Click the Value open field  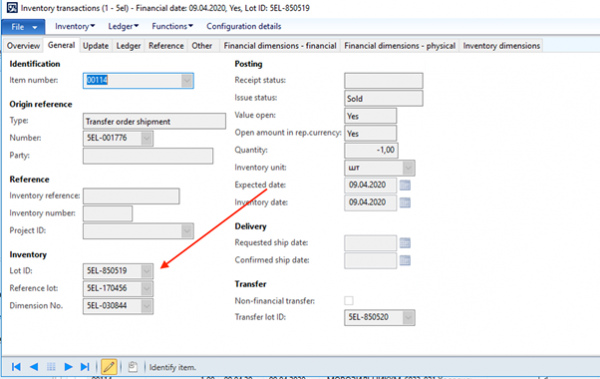click(x=370, y=116)
